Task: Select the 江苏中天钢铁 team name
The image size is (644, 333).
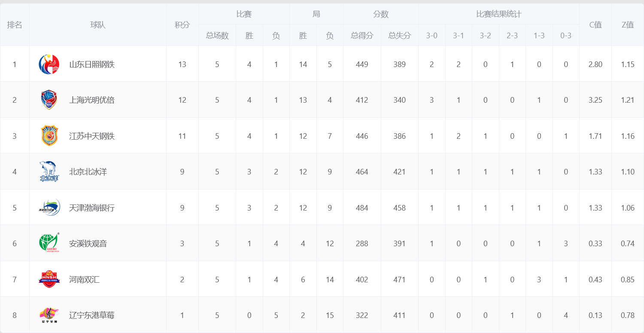Action: pos(92,136)
